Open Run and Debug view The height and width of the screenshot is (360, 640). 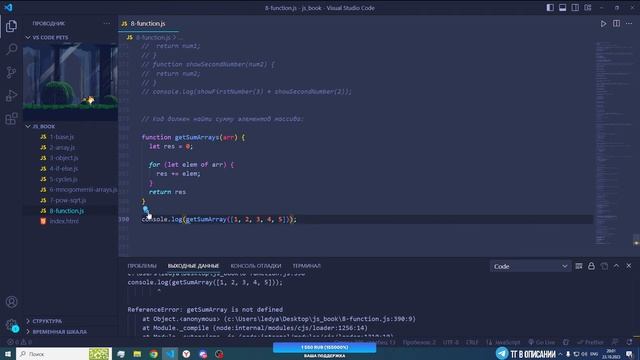pyautogui.click(x=11, y=96)
